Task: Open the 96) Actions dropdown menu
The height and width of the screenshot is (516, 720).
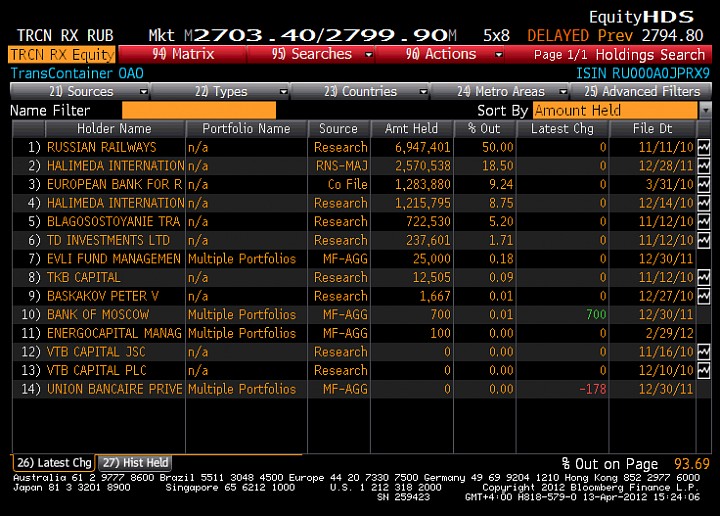Action: [x=499, y=55]
